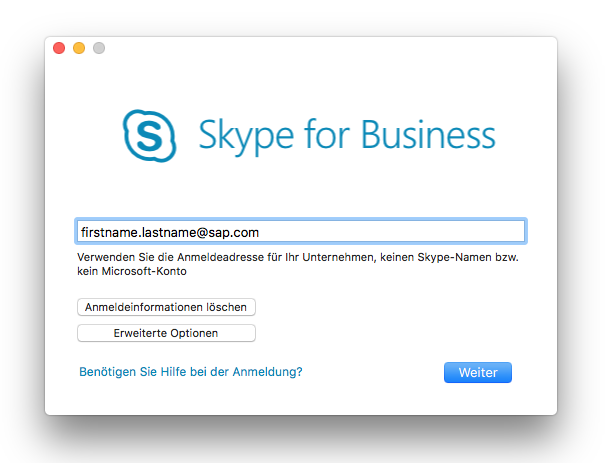The width and height of the screenshot is (613, 463).
Task: Minimize the window with the yellow button
Action: click(x=79, y=48)
